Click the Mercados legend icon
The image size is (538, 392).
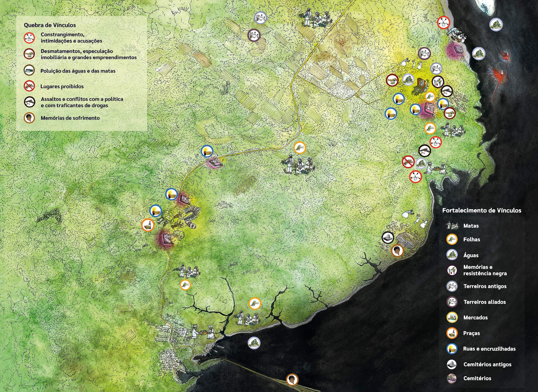pos(452,317)
